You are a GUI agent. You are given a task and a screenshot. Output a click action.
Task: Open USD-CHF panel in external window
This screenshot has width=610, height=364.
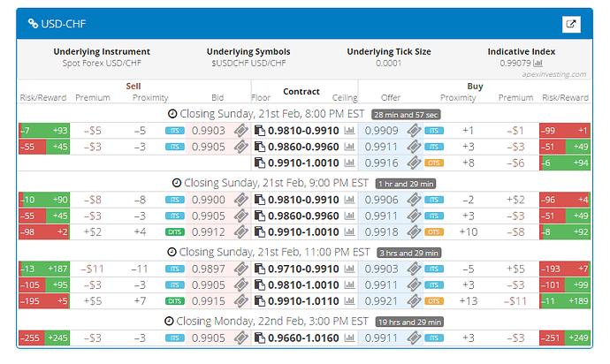tap(571, 24)
